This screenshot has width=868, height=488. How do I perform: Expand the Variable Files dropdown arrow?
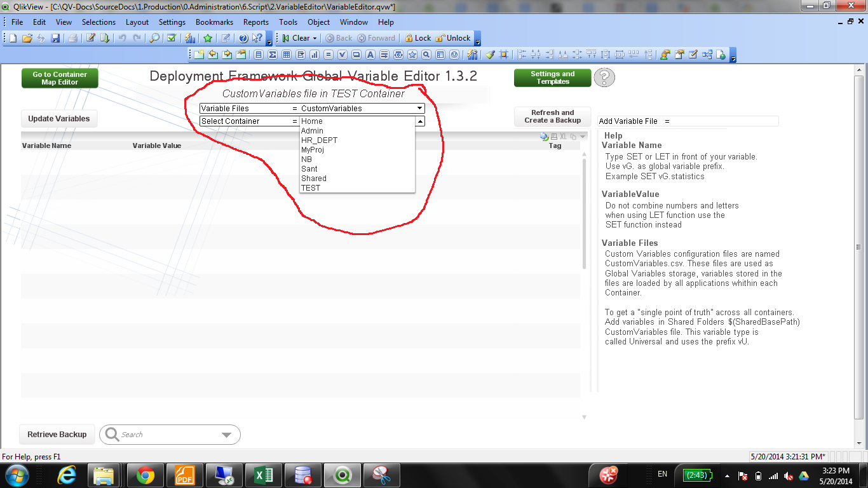coord(419,108)
